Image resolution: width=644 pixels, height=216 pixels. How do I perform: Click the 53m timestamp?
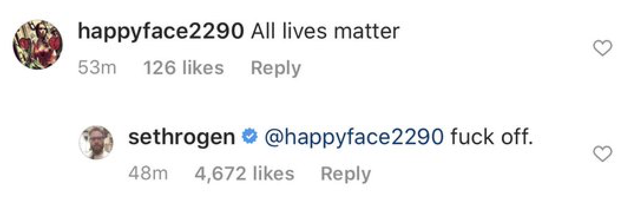tap(97, 68)
